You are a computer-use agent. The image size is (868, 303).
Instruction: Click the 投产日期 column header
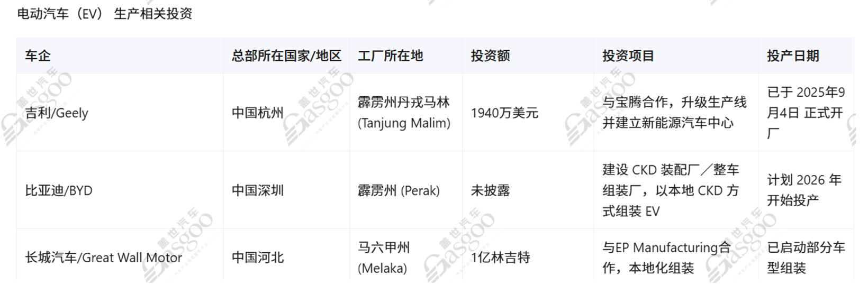(793, 56)
